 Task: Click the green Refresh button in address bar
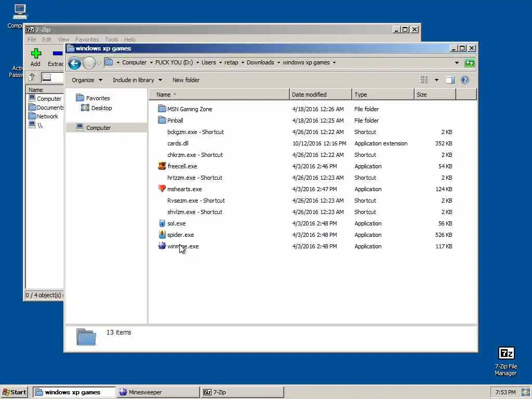click(470, 63)
